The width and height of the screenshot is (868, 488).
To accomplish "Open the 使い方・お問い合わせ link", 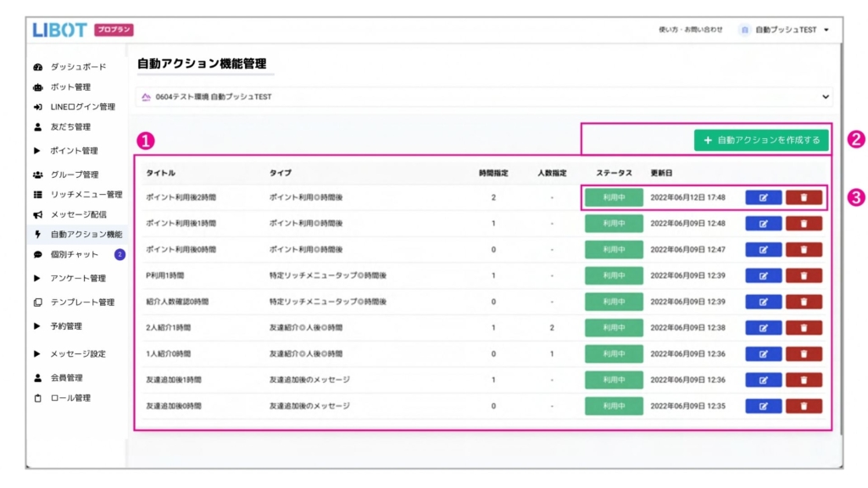I will tap(690, 30).
